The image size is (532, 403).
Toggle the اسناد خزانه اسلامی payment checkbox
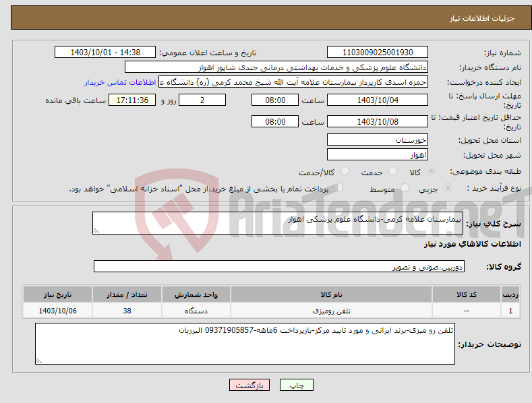[x=338, y=187]
